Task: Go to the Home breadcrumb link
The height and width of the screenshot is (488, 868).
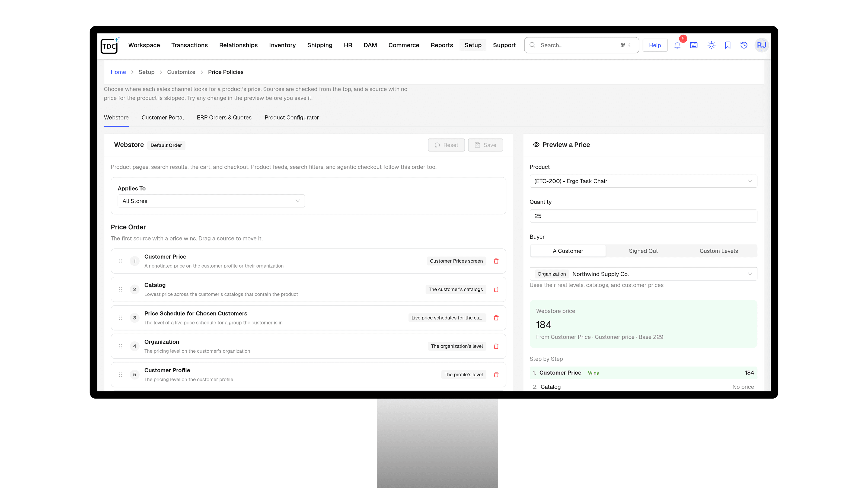Action: [118, 72]
